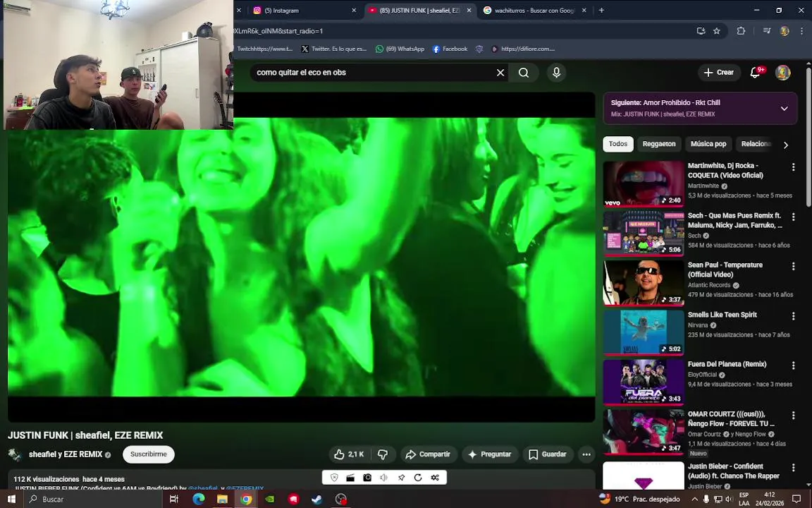Open options for Sean Paul Temperature

click(793, 267)
